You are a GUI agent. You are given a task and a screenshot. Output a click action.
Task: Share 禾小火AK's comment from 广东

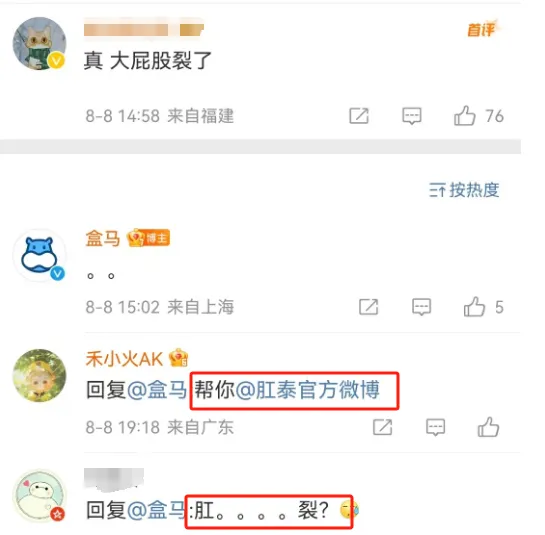click(x=382, y=427)
